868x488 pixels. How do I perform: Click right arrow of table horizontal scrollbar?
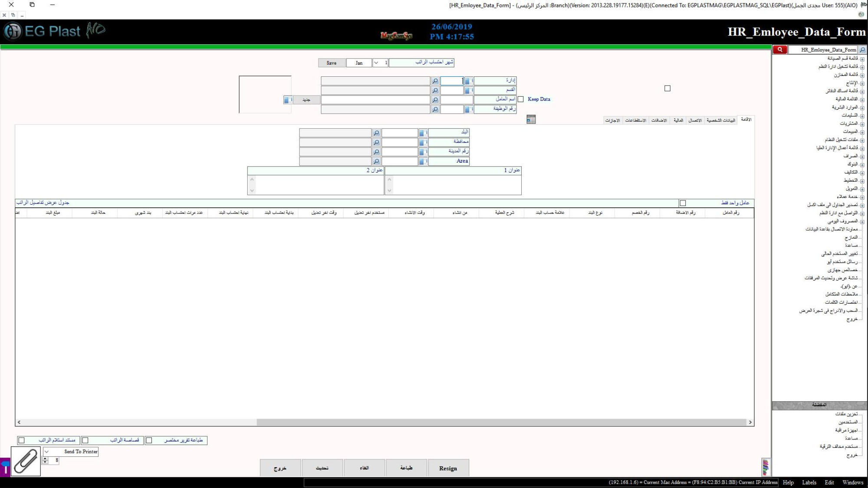[750, 422]
